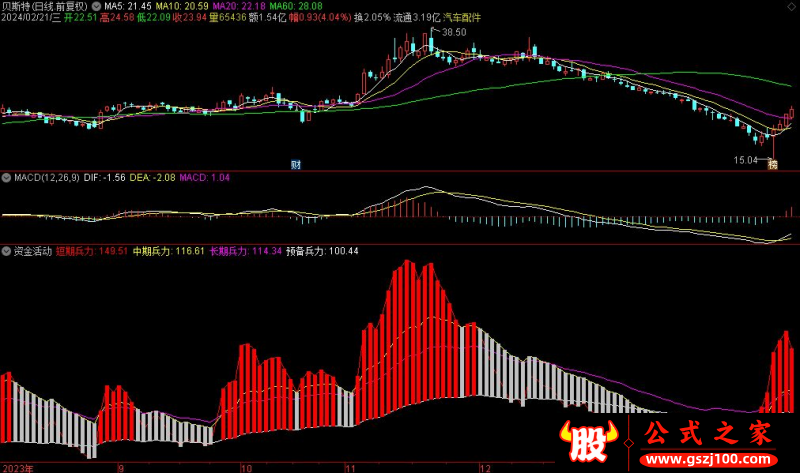800x473 pixels.
Task: Click the 2023年 date axis label
Action: (20, 467)
